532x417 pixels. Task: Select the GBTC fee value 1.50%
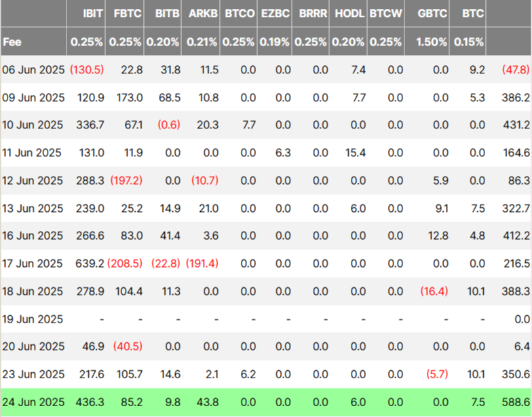(x=432, y=42)
